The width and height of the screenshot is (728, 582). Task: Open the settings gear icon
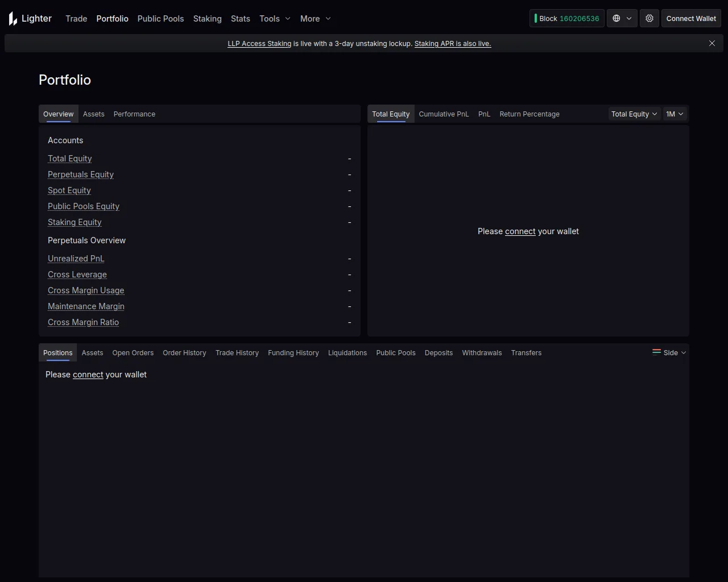pos(650,18)
